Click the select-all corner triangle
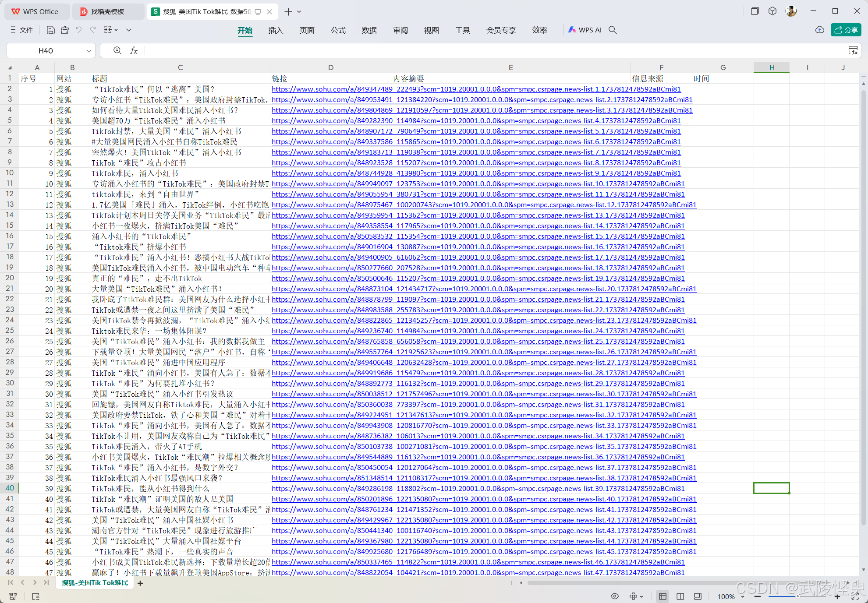 (x=10, y=67)
